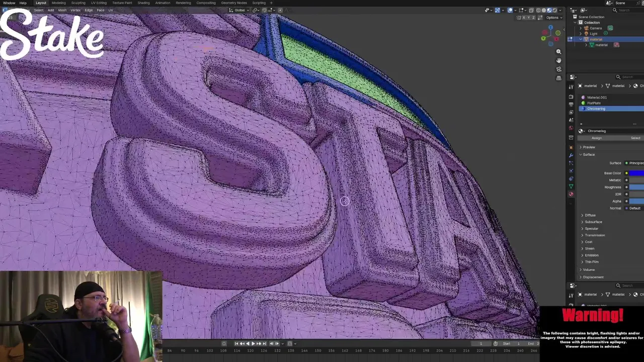Image resolution: width=644 pixels, height=362 pixels.
Task: Toggle Z axis mesh symmetry
Action: (x=533, y=18)
